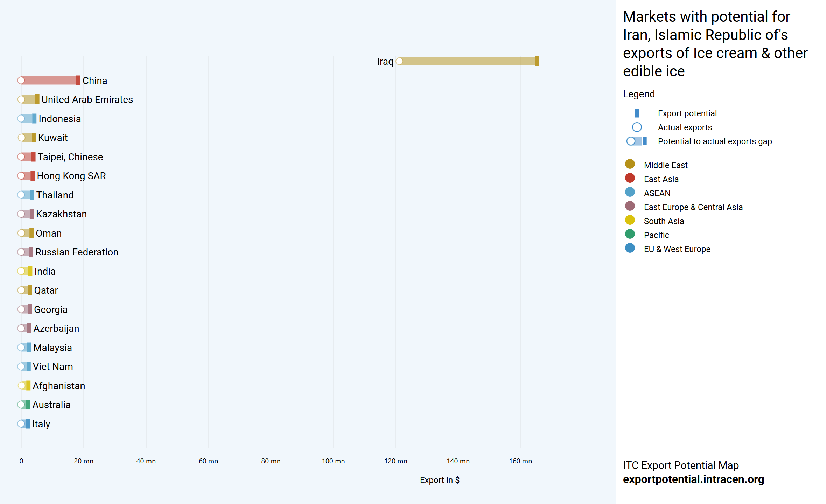
Task: Click the Kazakhstan label
Action: tap(61, 214)
